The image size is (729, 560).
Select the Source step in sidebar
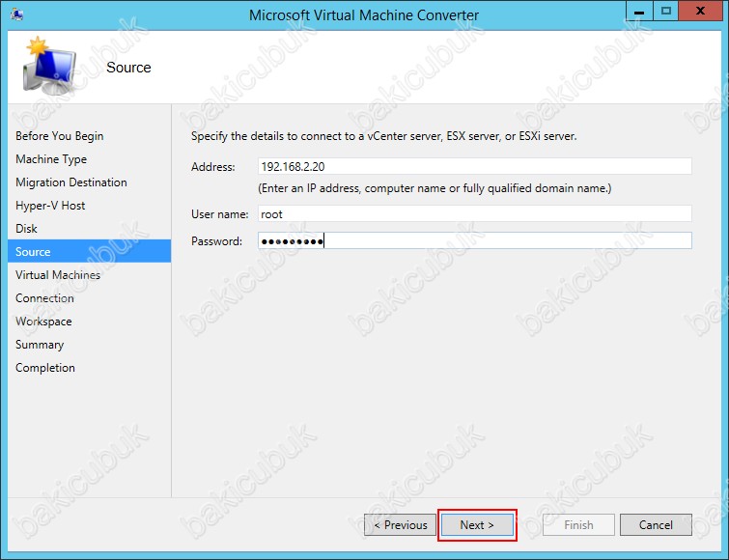pyautogui.click(x=89, y=251)
